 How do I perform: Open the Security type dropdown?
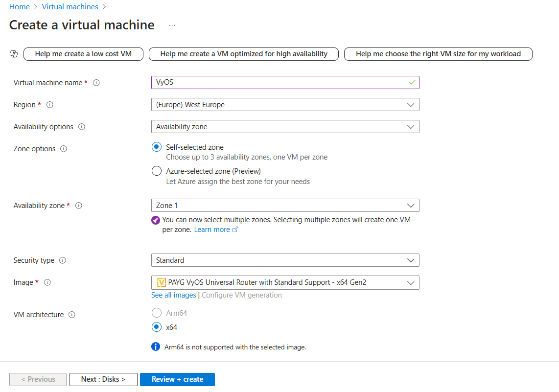[411, 260]
